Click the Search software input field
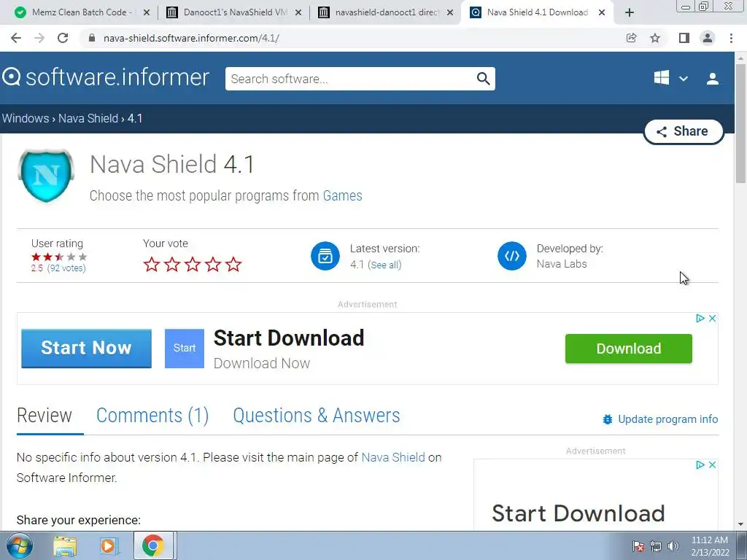Image resolution: width=747 pixels, height=560 pixels. [351, 79]
